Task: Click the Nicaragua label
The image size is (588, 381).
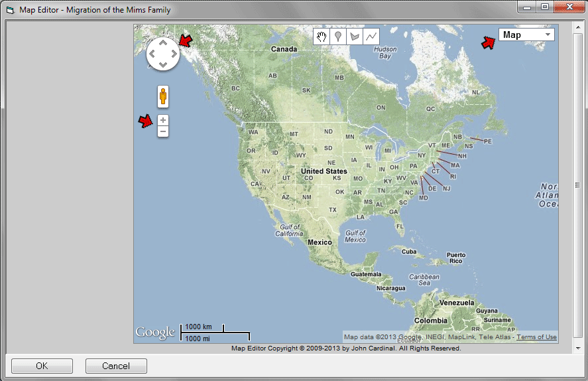Action: [x=391, y=288]
